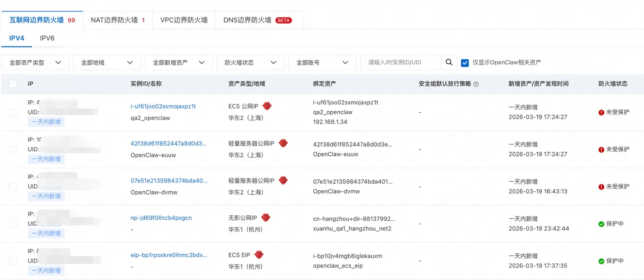Click green protected icon in np-jd69f0llnzb4pxgcn row
644x280 pixels.
(601, 224)
